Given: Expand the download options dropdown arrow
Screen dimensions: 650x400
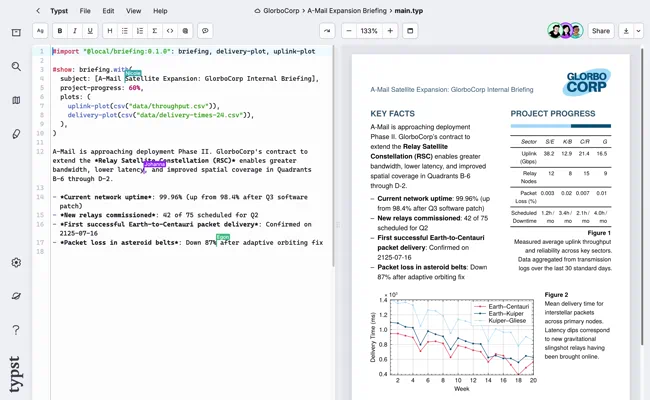Looking at the screenshot, I should [x=639, y=31].
